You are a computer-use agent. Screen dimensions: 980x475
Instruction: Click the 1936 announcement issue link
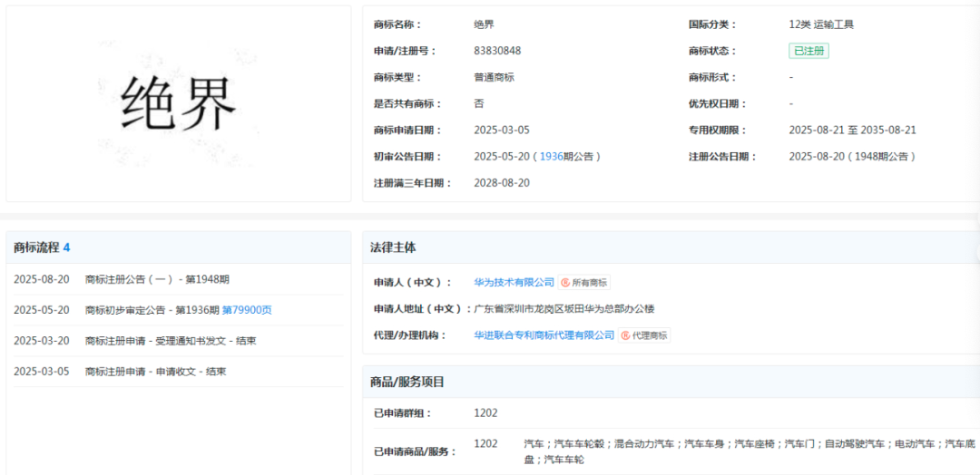click(551, 157)
